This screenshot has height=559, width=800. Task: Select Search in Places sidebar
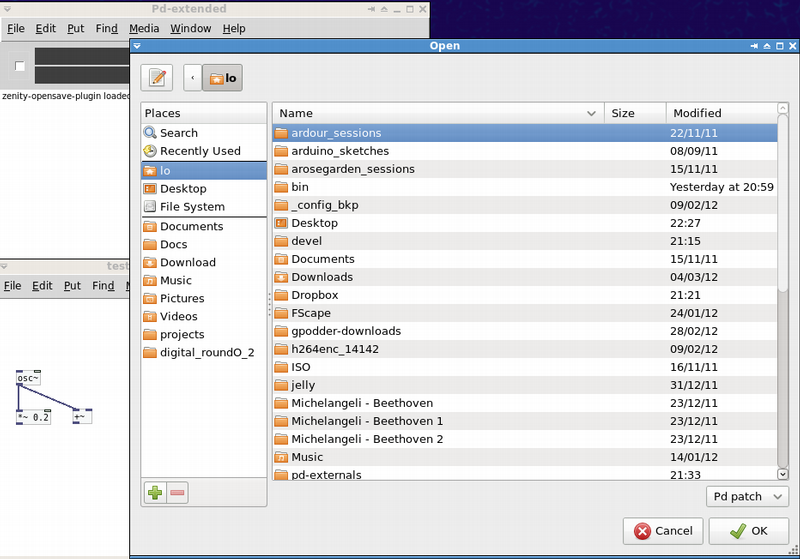tap(204, 133)
